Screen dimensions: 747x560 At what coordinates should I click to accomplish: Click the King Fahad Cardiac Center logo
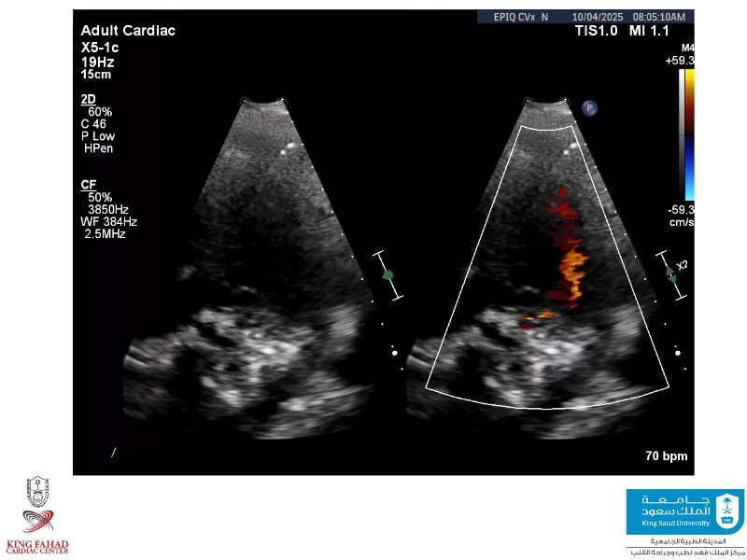(37, 516)
